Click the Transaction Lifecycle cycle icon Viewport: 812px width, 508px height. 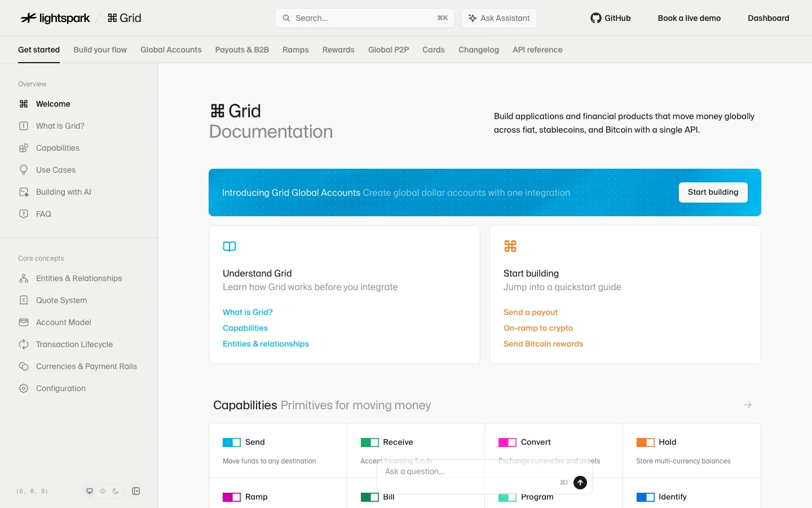coord(24,344)
